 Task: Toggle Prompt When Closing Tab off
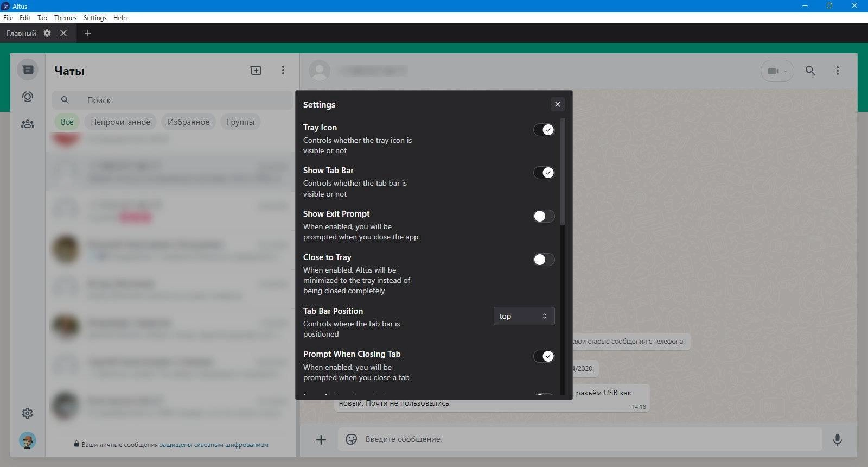pos(544,356)
